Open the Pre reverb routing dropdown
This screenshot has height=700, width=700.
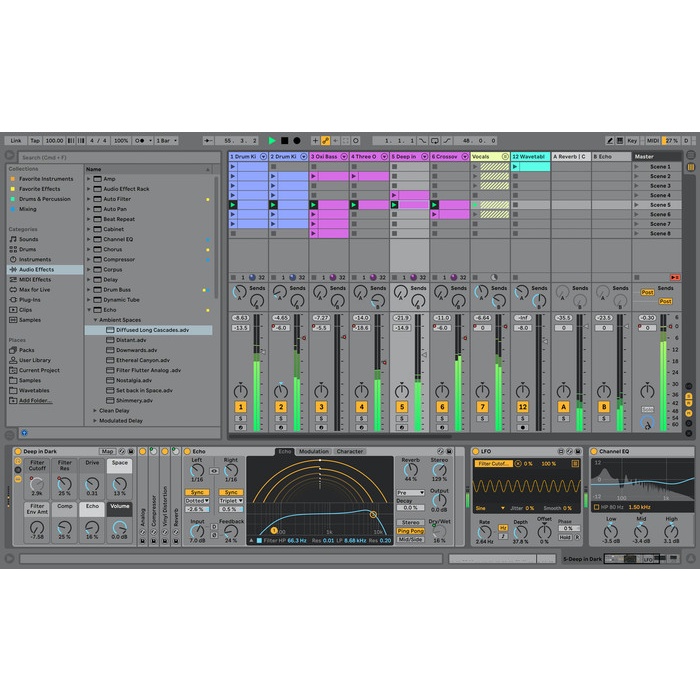point(410,493)
